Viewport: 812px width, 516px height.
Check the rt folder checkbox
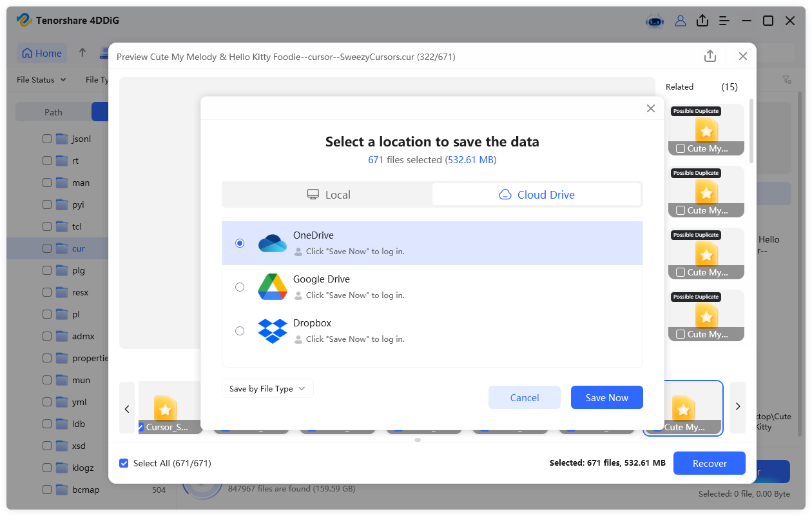46,161
